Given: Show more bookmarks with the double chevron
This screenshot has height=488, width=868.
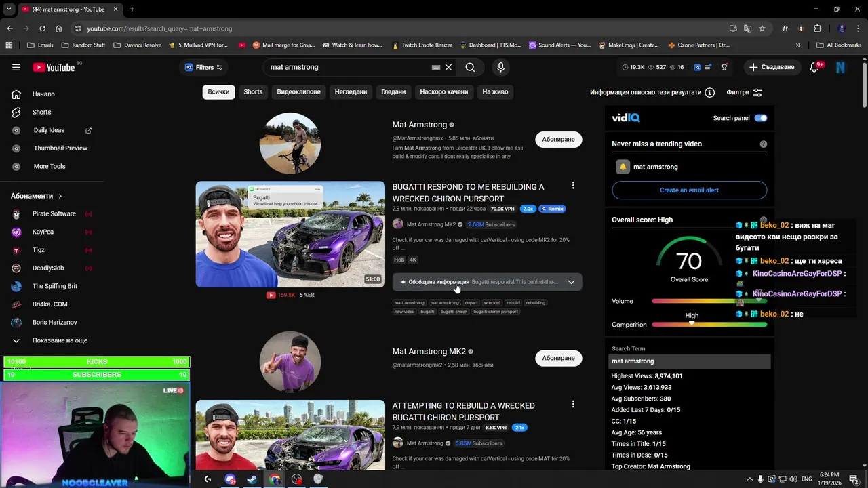Looking at the screenshot, I should pyautogui.click(x=798, y=45).
